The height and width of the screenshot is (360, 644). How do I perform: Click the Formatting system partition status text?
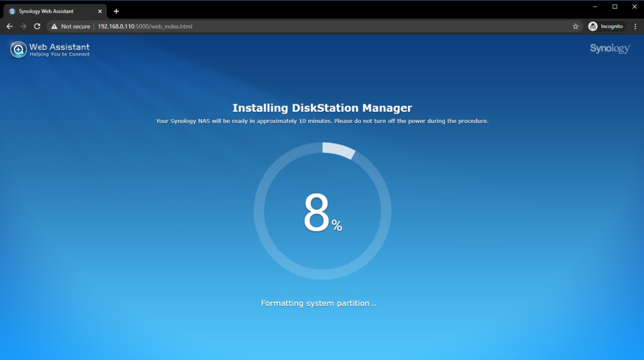pos(318,303)
